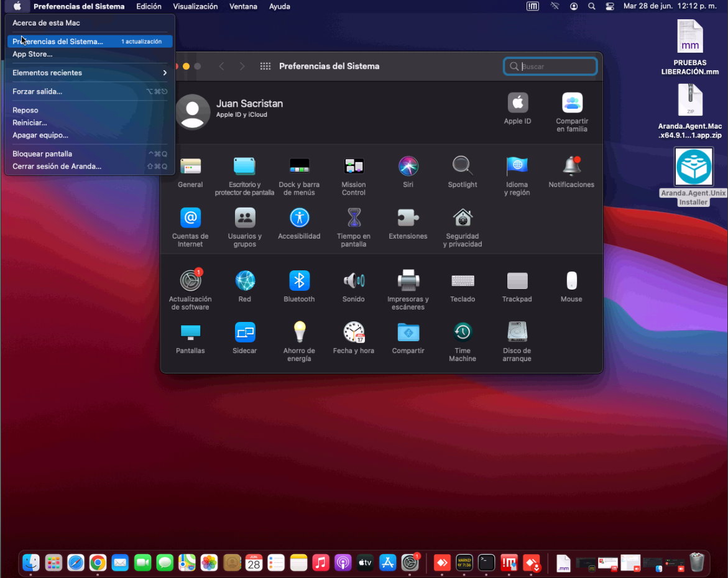The width and height of the screenshot is (728, 578).
Task: Open the Mission Control pane
Action: pos(354,166)
